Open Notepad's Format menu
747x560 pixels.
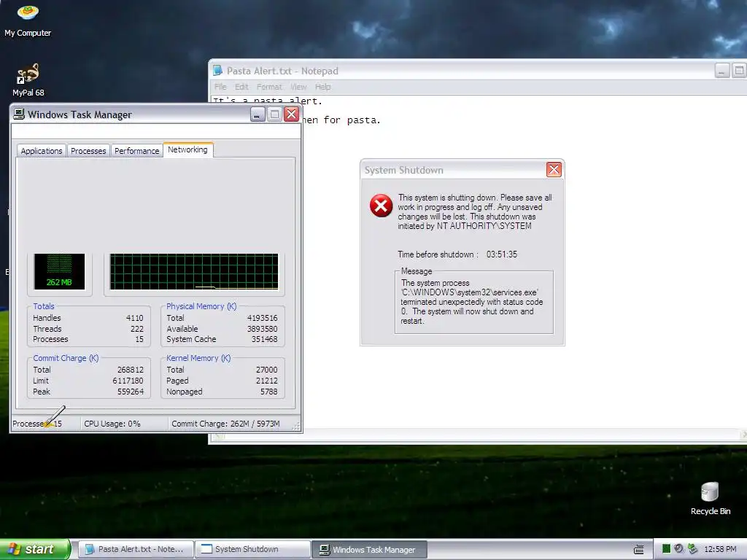(x=269, y=87)
